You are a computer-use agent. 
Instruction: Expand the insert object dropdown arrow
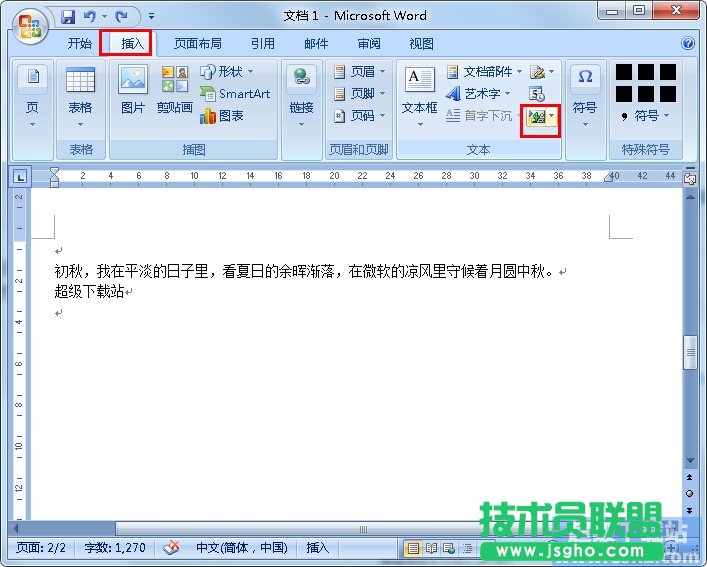553,116
